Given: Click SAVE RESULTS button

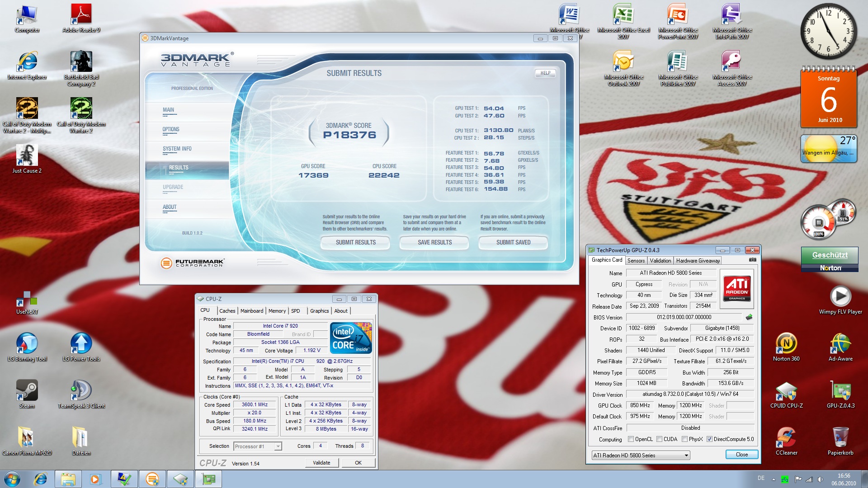Looking at the screenshot, I should [x=434, y=243].
